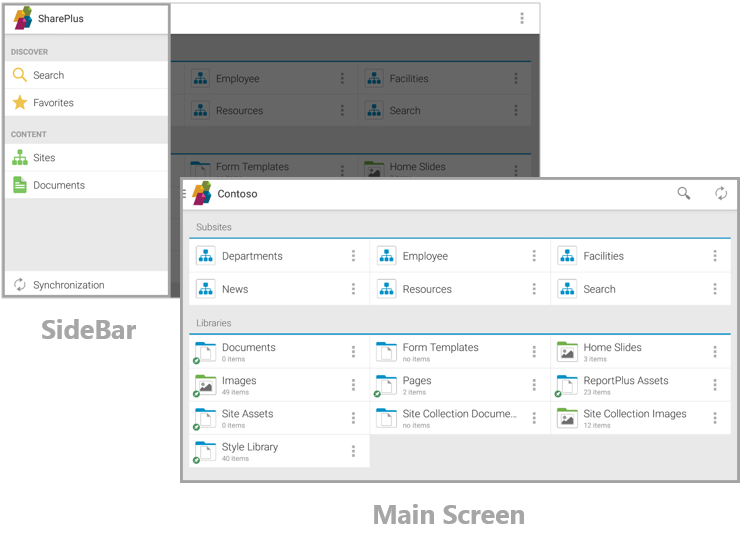Screen dimensions: 741x533
Task: Click the refresh icon in Contoso header
Action: (721, 194)
